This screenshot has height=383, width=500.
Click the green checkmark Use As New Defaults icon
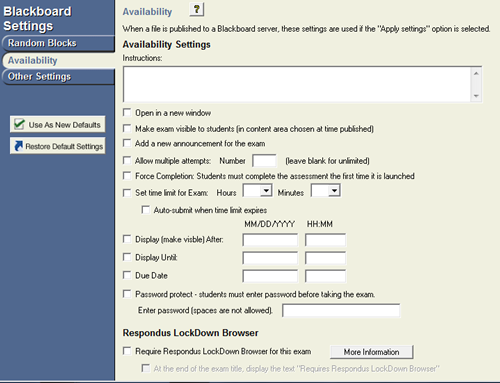pos(19,124)
